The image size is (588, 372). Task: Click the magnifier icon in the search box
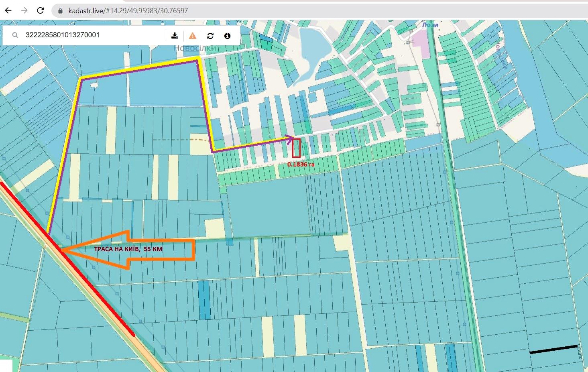coord(15,35)
